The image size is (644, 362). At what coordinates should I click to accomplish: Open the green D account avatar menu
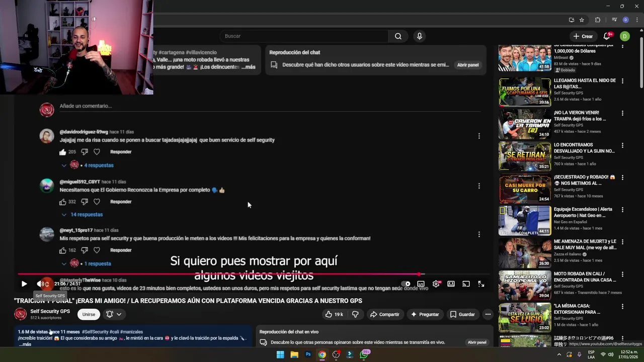pyautogui.click(x=624, y=36)
